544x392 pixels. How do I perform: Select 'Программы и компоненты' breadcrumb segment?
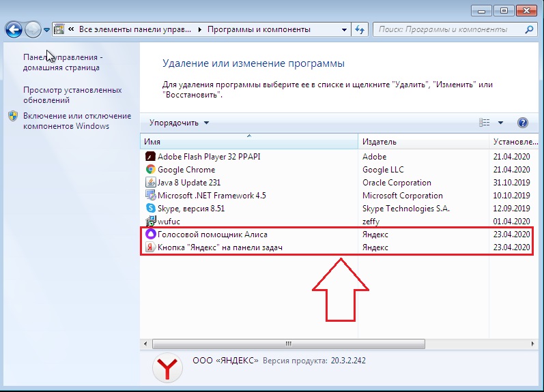click(259, 29)
